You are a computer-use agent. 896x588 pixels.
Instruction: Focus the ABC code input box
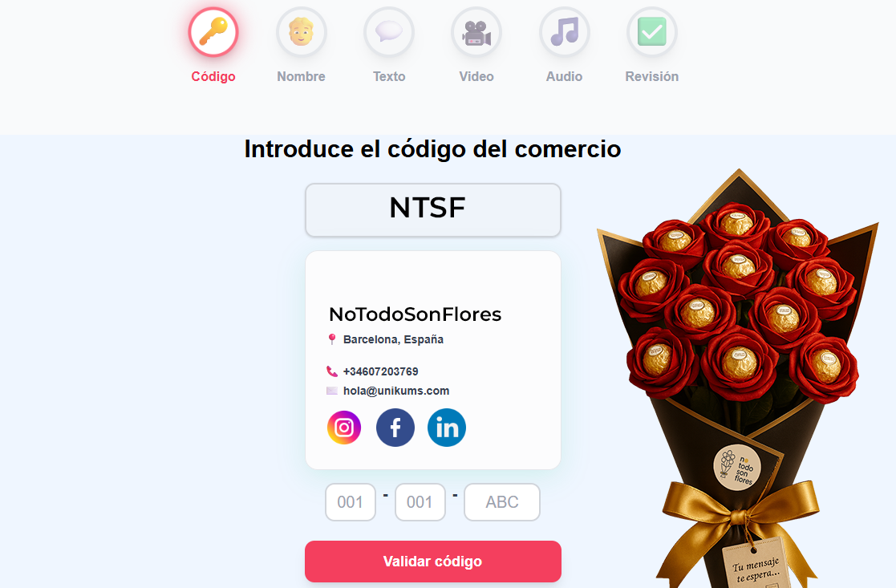coord(502,501)
